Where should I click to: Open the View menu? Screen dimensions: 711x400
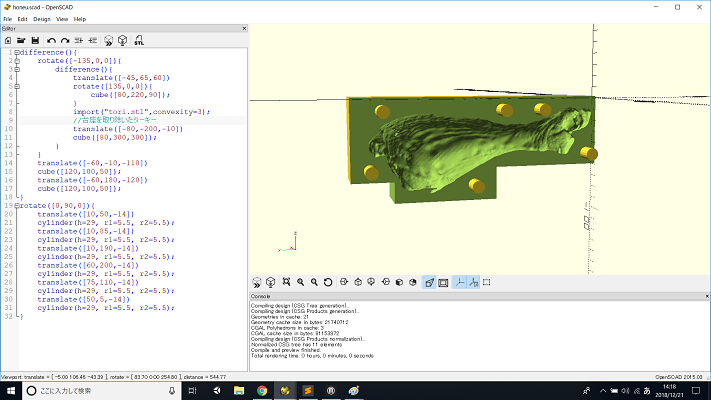tap(62, 19)
